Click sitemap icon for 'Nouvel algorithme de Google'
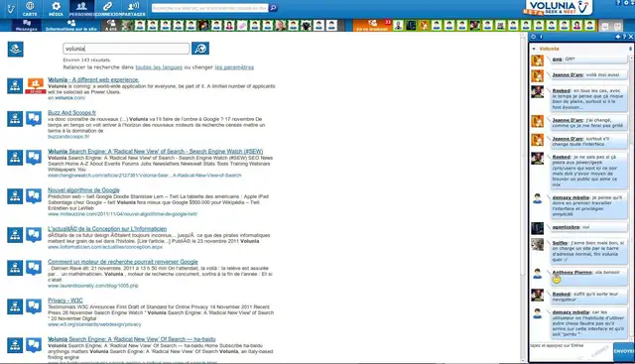Image resolution: width=635 pixels, height=364 pixels. click(x=15, y=196)
